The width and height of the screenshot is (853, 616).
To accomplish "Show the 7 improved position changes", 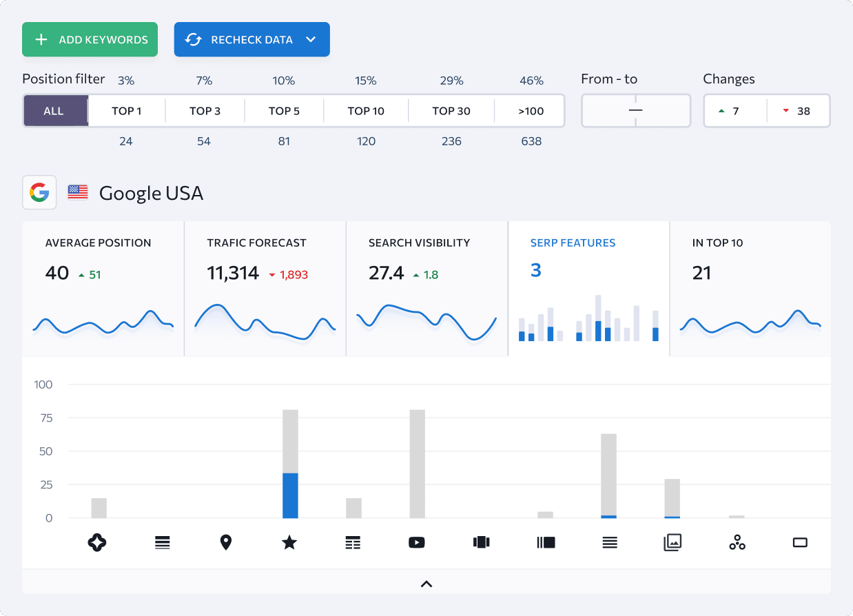I will click(734, 111).
